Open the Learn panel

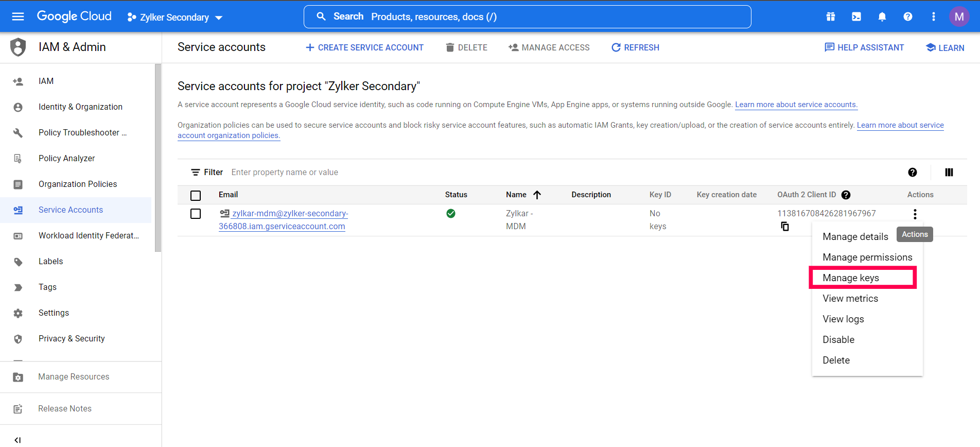(x=945, y=48)
